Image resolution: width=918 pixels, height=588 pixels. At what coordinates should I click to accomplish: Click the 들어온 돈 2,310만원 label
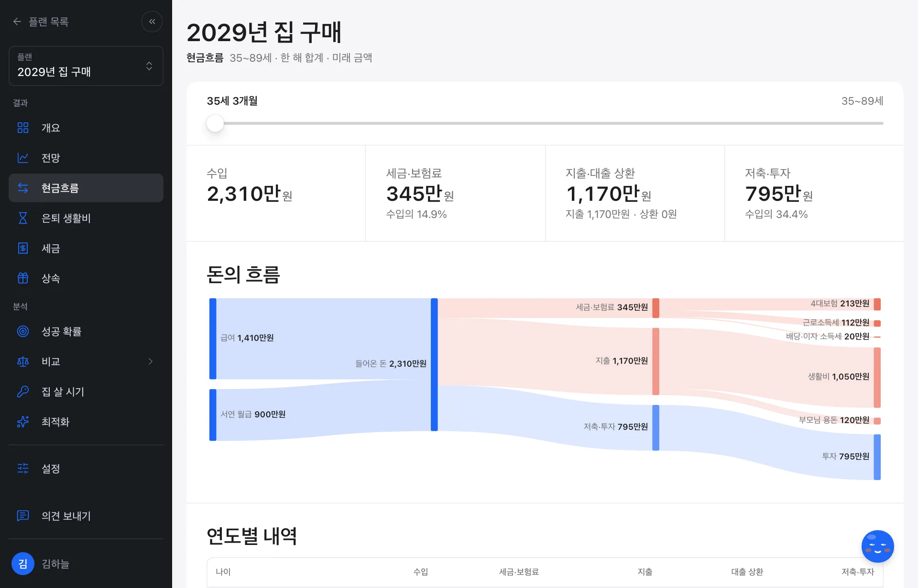[x=391, y=364]
